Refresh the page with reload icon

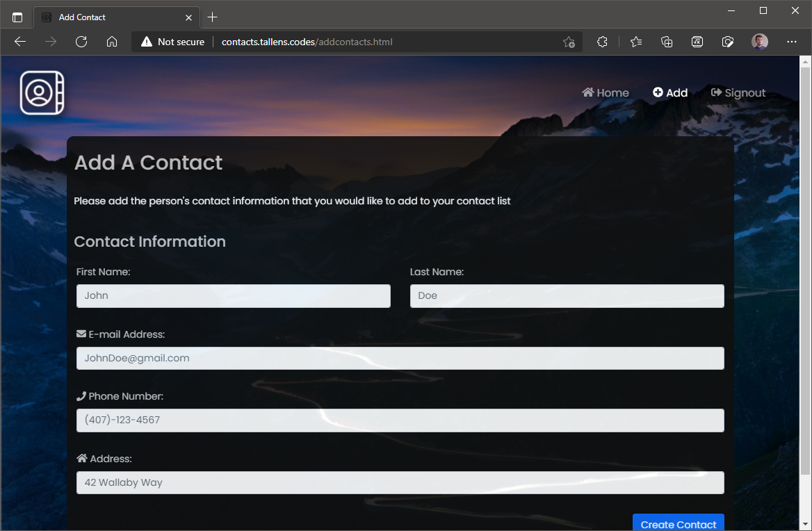(81, 42)
